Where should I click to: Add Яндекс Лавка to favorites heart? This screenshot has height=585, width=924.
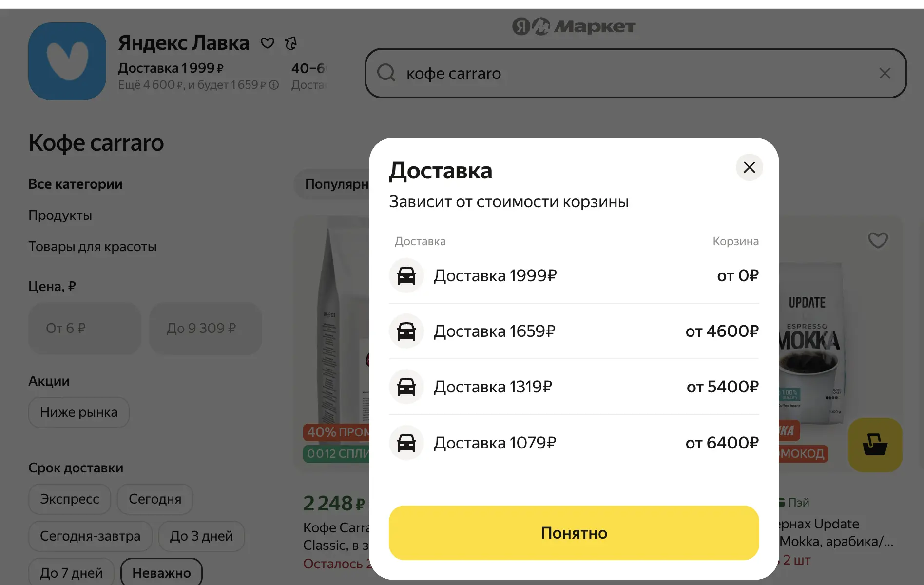268,43
